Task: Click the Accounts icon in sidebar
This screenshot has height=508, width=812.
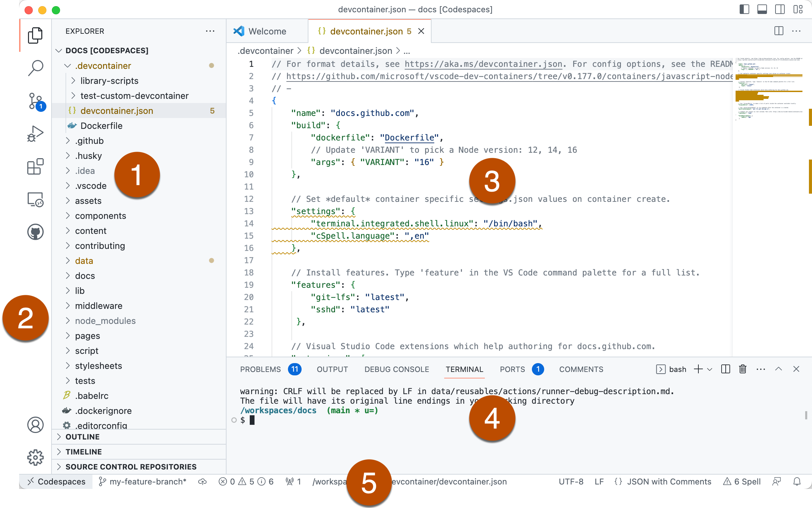Action: coord(34,424)
